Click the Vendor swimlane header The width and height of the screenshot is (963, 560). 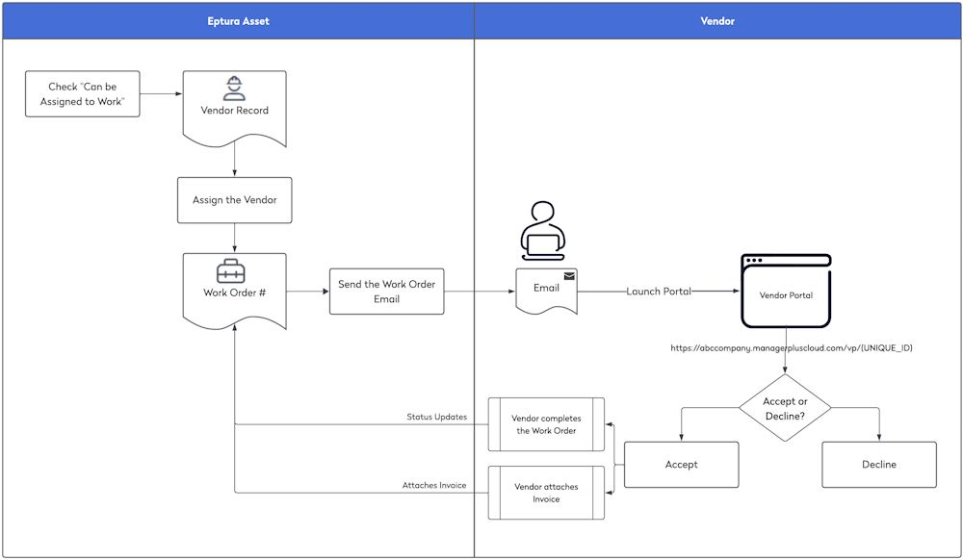pyautogui.click(x=717, y=21)
